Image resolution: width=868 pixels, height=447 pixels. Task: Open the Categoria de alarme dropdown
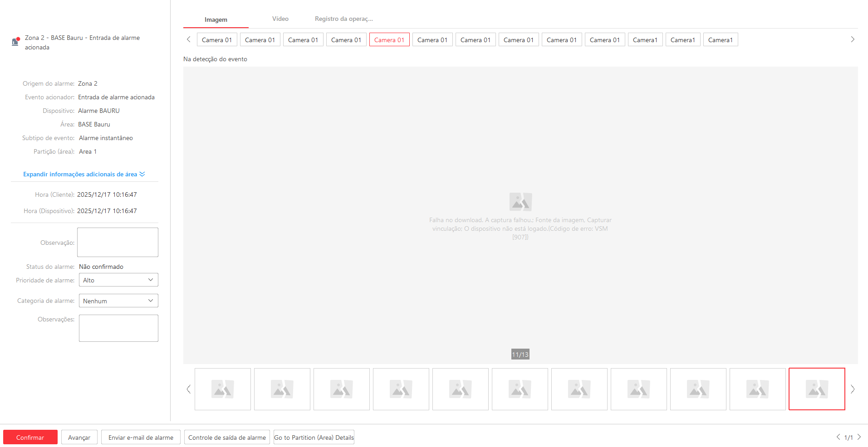point(118,301)
